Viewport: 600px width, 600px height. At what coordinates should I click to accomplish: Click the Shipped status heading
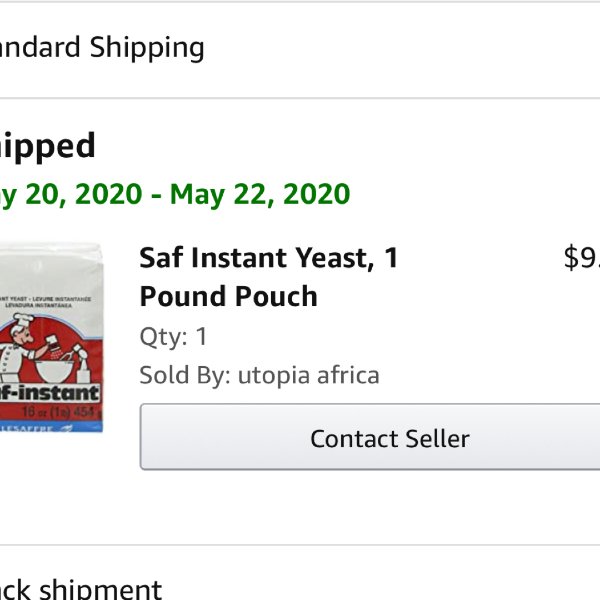[x=47, y=146]
